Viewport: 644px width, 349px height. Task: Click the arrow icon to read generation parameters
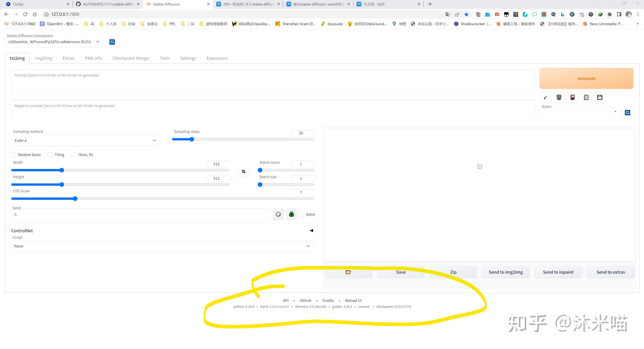click(545, 97)
